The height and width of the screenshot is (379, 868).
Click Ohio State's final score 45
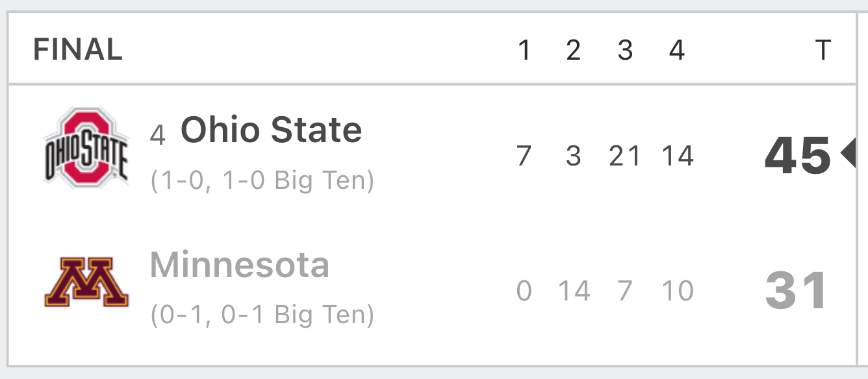click(798, 156)
